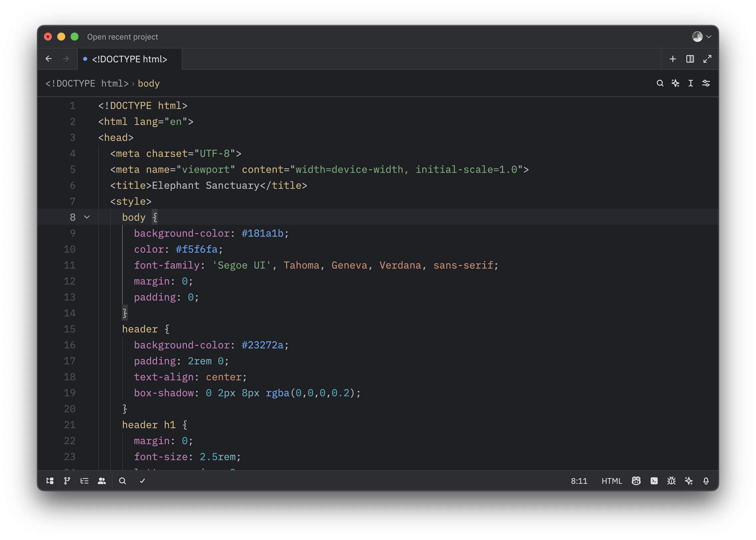Open the debugger bug icon

click(671, 481)
